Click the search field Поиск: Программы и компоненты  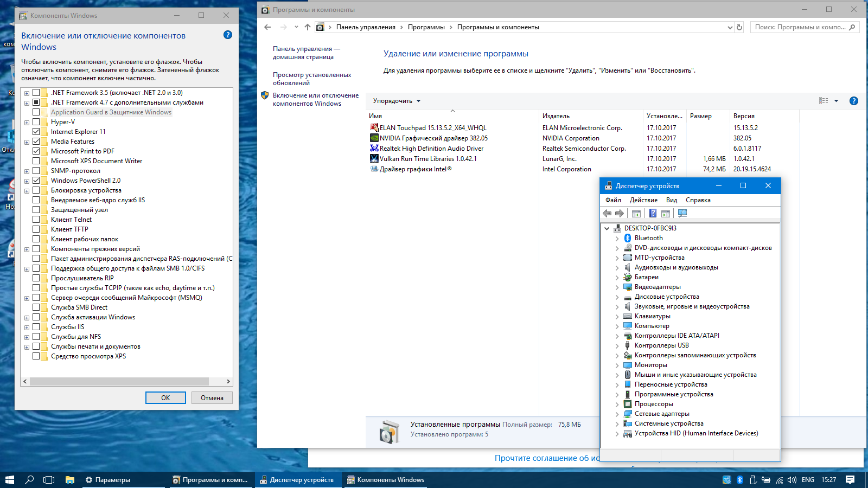805,27
